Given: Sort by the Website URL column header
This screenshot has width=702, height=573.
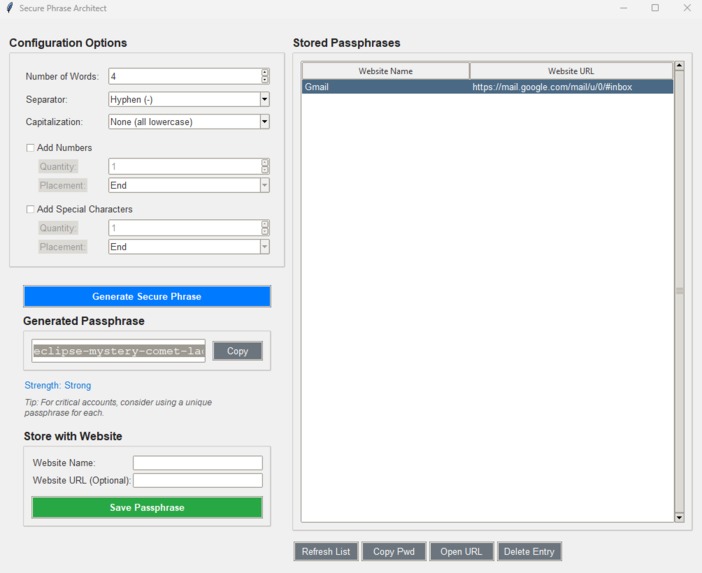Looking at the screenshot, I should tap(571, 71).
